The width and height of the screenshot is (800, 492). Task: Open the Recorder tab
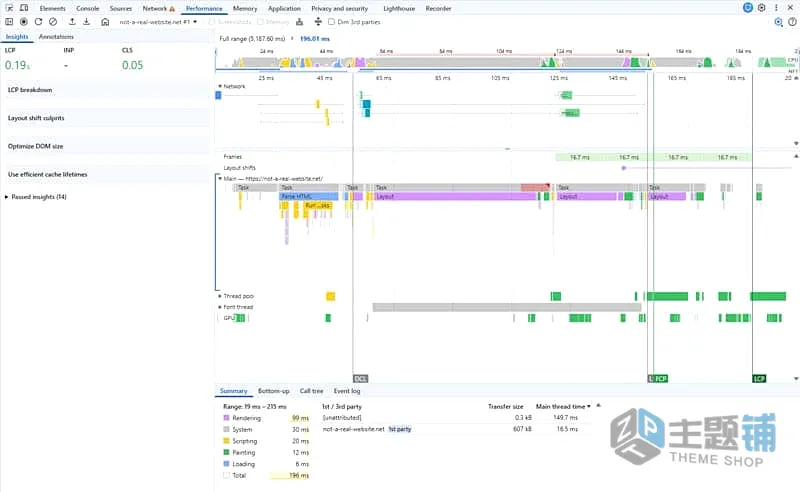coord(438,9)
